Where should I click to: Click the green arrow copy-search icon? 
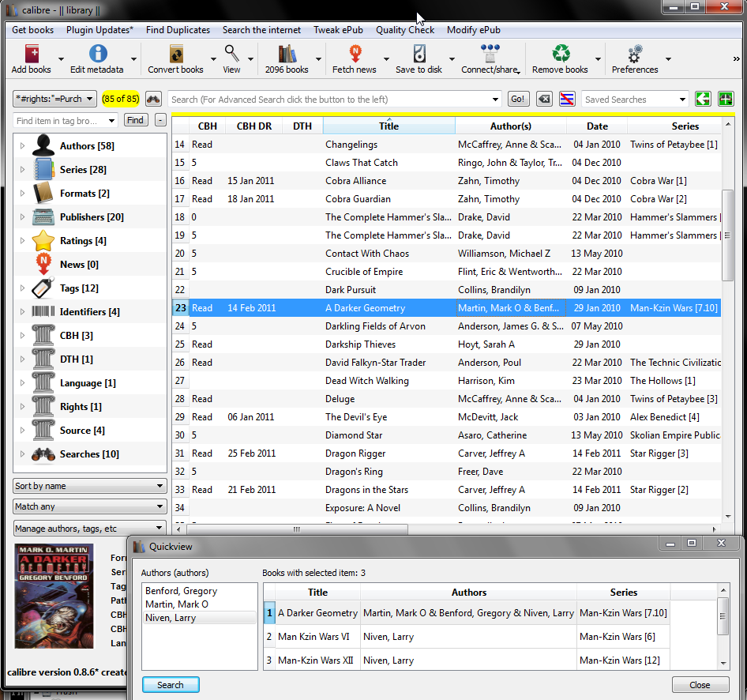coord(703,99)
